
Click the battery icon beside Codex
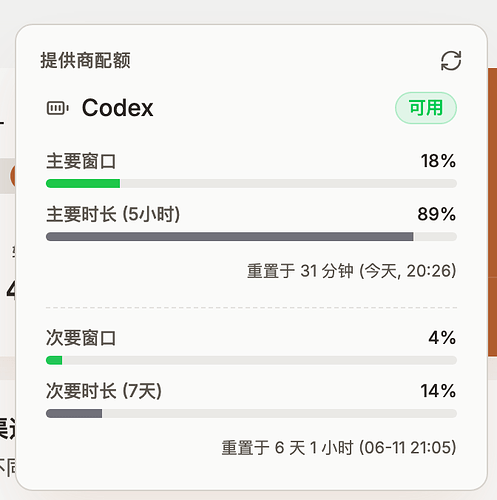click(58, 108)
